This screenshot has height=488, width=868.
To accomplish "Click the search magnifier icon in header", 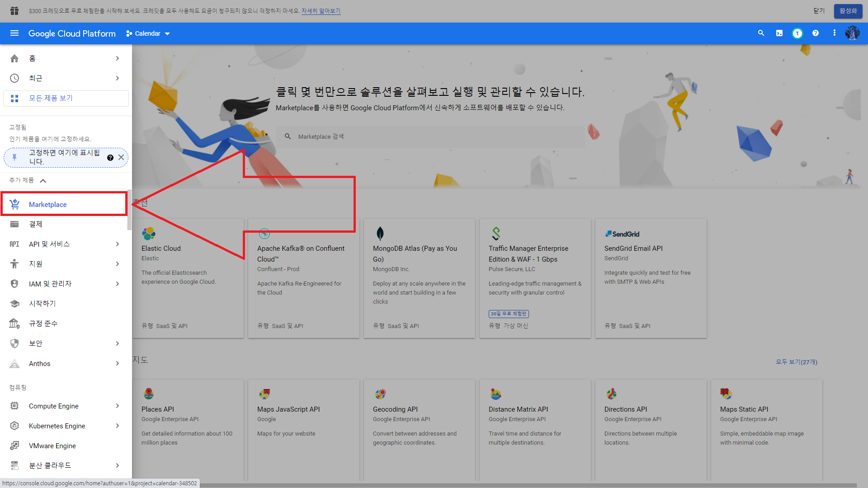I will point(761,33).
